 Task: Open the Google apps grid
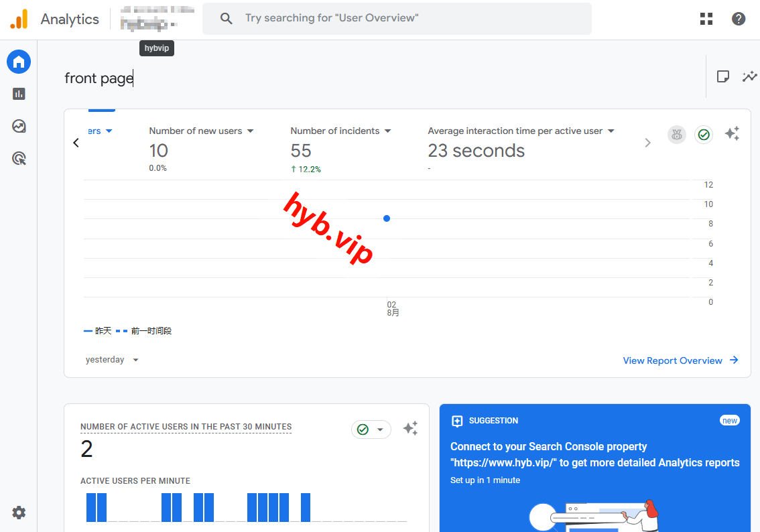pyautogui.click(x=706, y=18)
